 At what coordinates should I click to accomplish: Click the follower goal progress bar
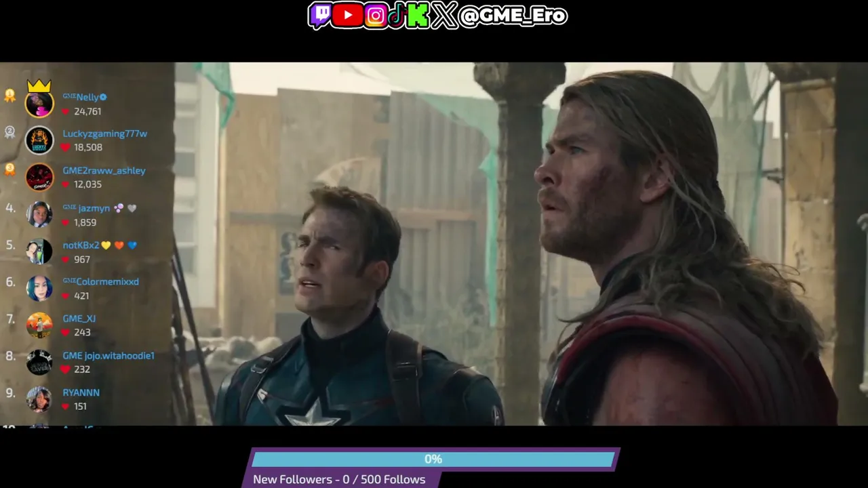[434, 460]
